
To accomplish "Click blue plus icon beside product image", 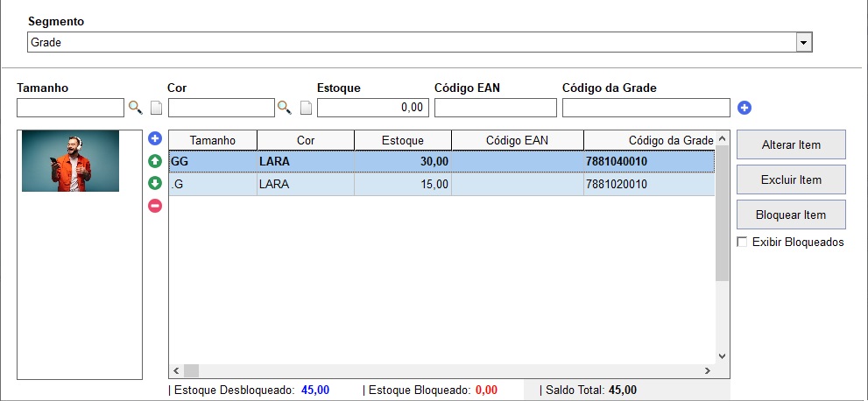I will tap(155, 138).
